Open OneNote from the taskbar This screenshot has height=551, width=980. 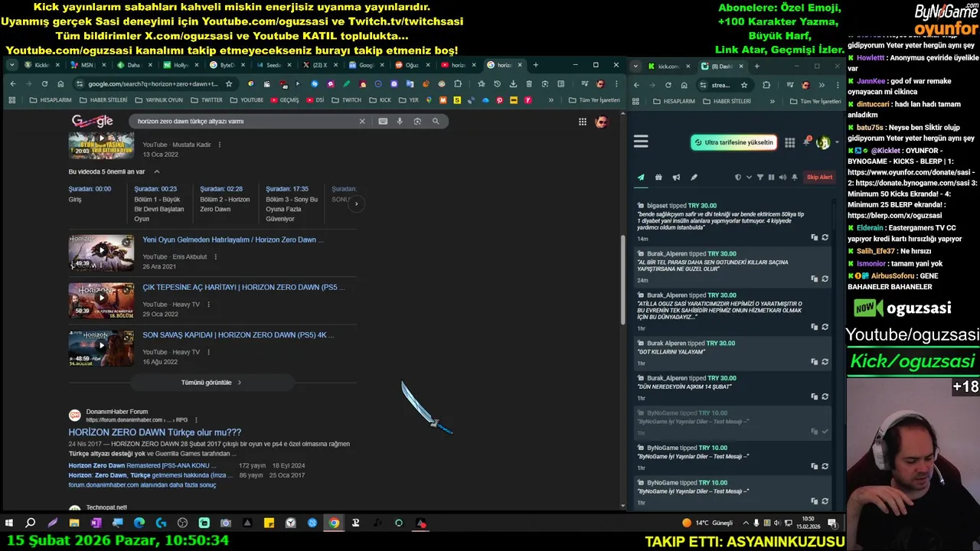pyautogui.click(x=96, y=523)
